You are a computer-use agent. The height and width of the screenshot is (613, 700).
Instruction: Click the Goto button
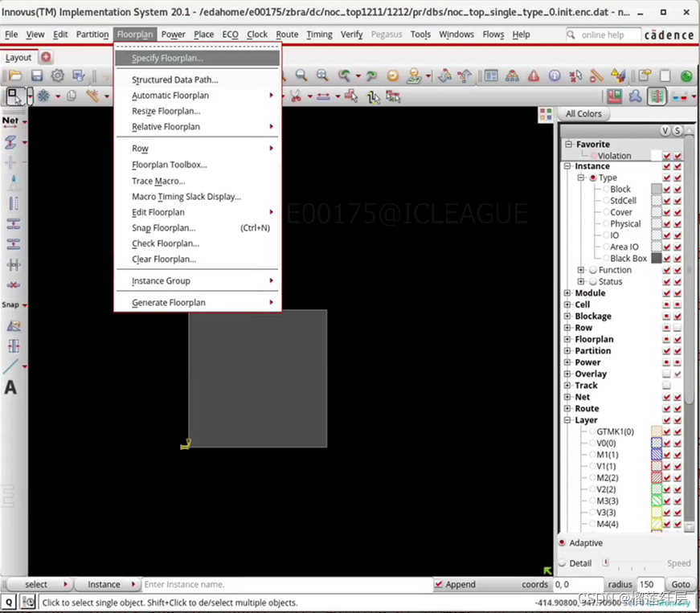(x=680, y=584)
